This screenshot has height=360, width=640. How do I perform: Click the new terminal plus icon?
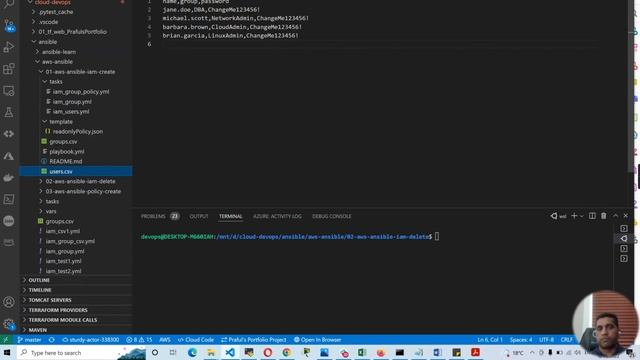[x=574, y=216]
